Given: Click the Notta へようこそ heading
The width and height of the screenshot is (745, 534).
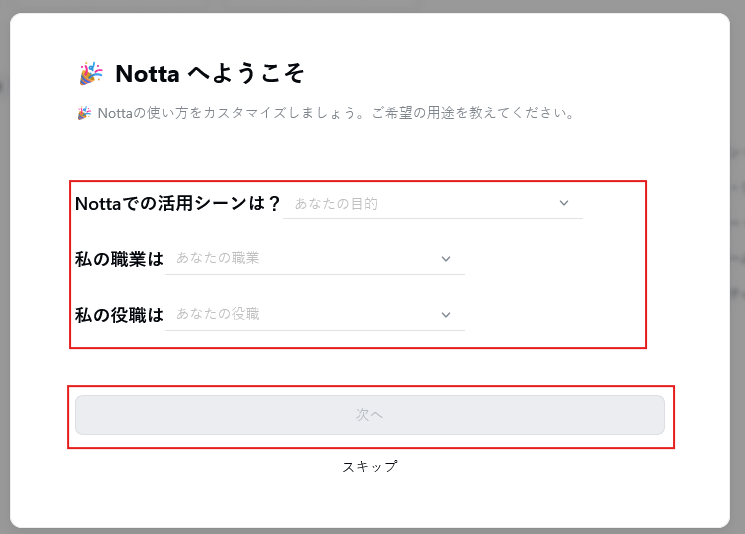Looking at the screenshot, I should pyautogui.click(x=210, y=74).
